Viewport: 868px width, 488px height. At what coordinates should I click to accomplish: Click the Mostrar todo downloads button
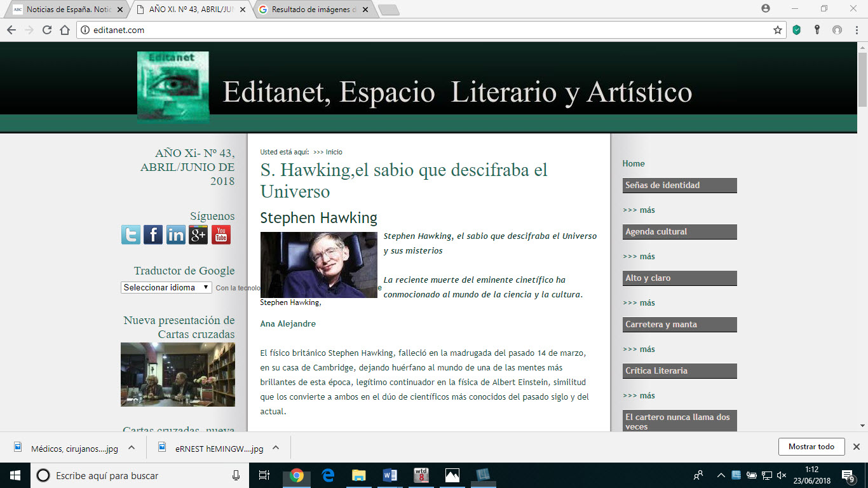coord(811,447)
